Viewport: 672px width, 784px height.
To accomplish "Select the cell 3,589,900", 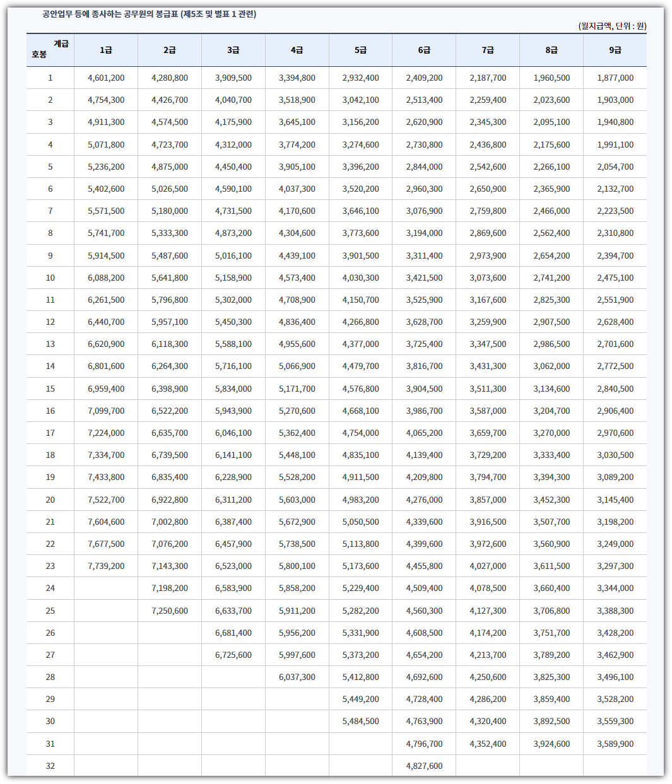I will (x=615, y=744).
